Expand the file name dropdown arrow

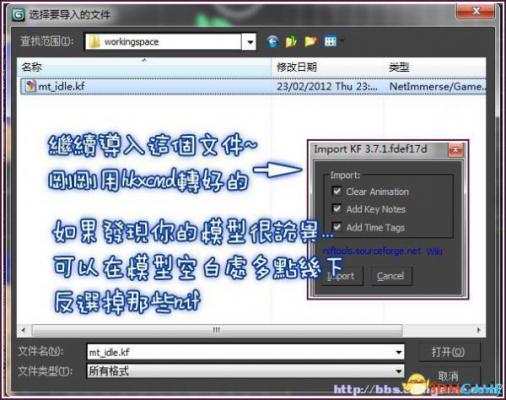[x=398, y=352]
